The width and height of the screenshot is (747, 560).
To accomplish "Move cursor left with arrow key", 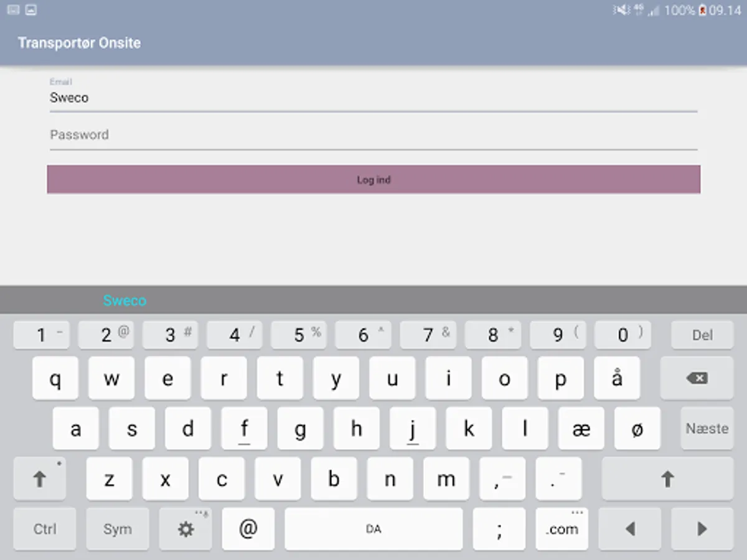I will (x=631, y=529).
